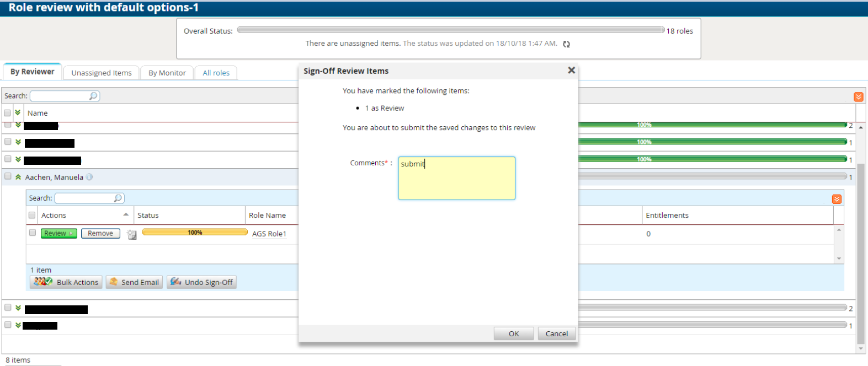Click the yellow 100% status progress bar
This screenshot has height=366, width=868.
pos(195,233)
